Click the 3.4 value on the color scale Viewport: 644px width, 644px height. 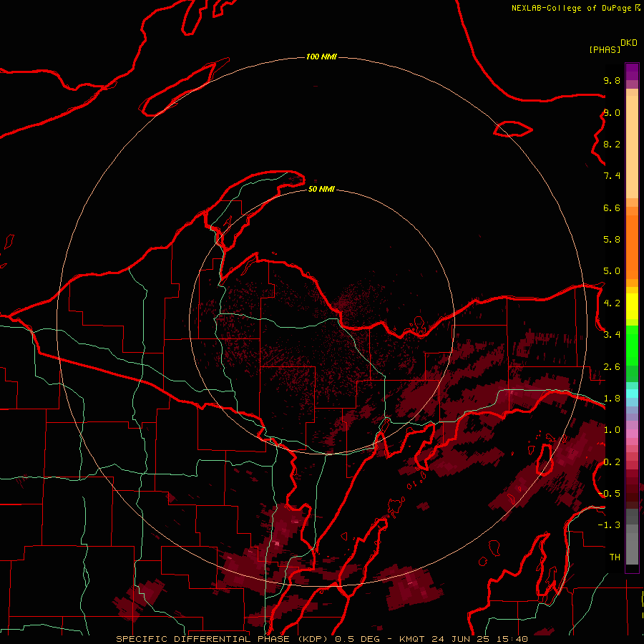pos(612,335)
